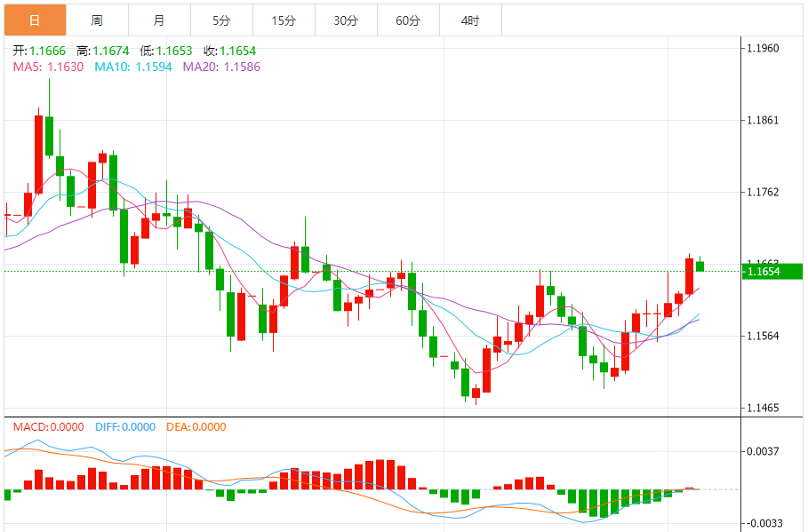Screen dimensions: 808x532
Task: Click the 1.1960 price axis label
Action: coord(763,49)
